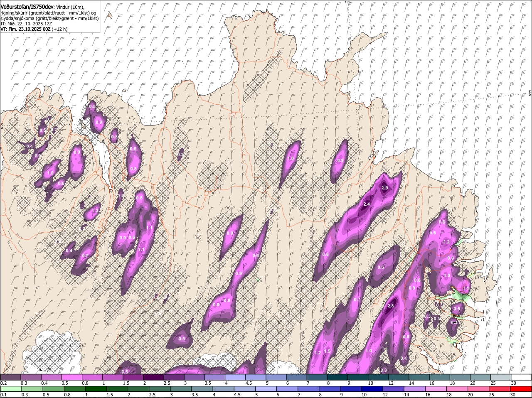Viewport: 532px width, 398px height.
Task: Pick the light grey upper swatch starting at 25
Action: [x=500, y=377]
